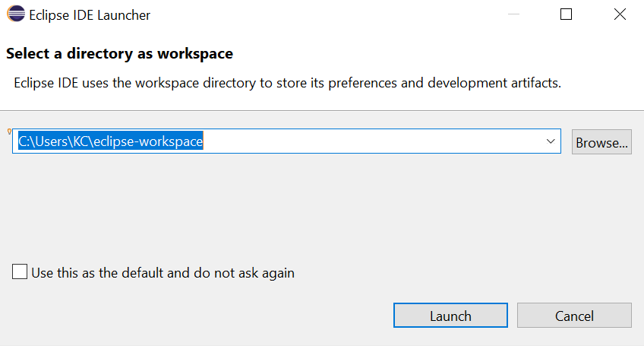Enable 'Use this as the default' checkbox
The width and height of the screenshot is (644, 346).
pyautogui.click(x=20, y=272)
